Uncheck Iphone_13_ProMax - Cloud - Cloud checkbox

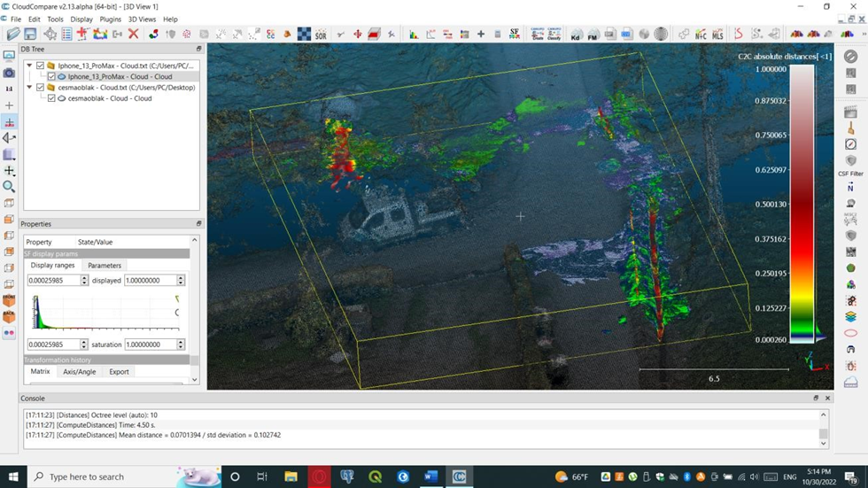(x=51, y=76)
